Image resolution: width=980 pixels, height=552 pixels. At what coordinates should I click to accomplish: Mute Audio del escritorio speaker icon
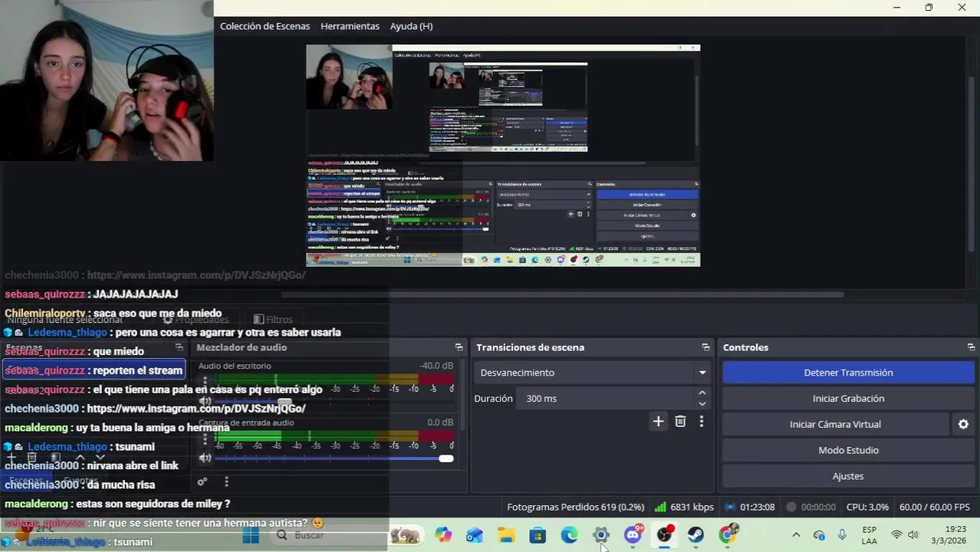click(205, 401)
